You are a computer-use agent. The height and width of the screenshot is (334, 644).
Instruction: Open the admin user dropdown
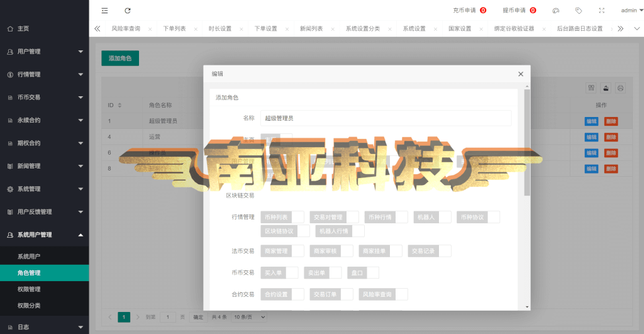coord(631,10)
